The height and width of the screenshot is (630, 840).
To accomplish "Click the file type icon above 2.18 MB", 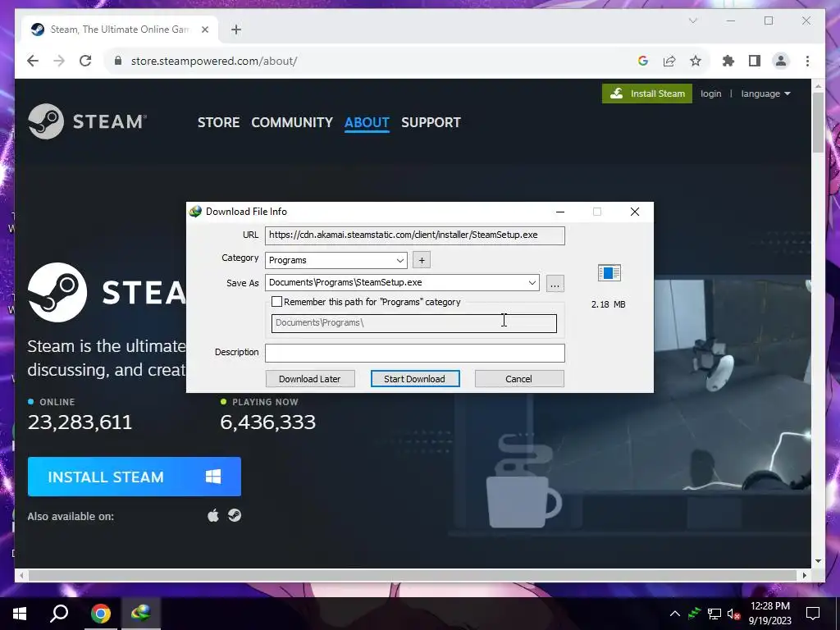I will [609, 272].
